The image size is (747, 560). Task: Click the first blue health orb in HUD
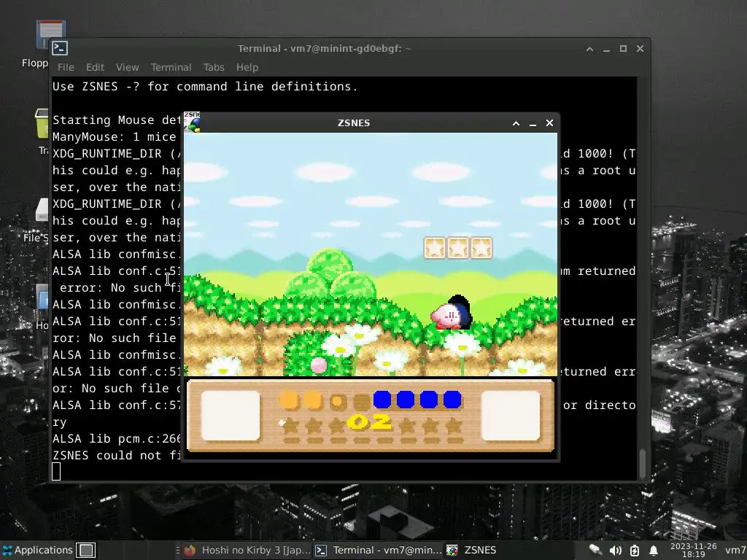(x=382, y=400)
